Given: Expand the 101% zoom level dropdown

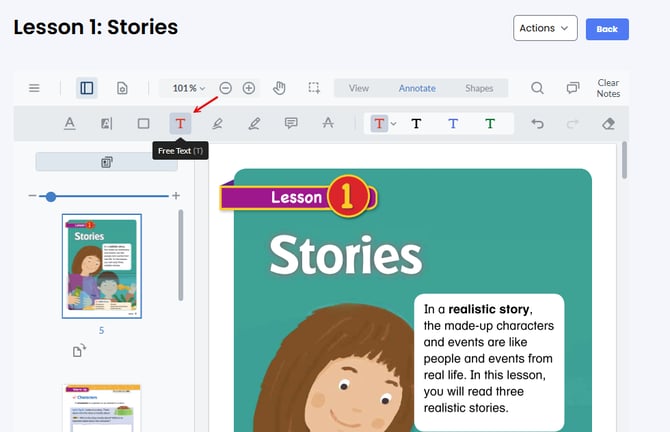Looking at the screenshot, I should coord(187,88).
